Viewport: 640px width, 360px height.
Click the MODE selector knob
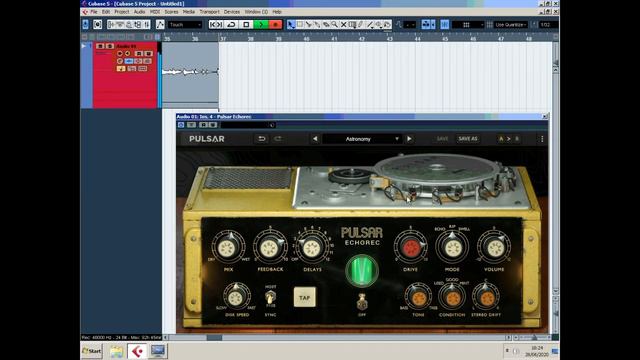point(452,248)
